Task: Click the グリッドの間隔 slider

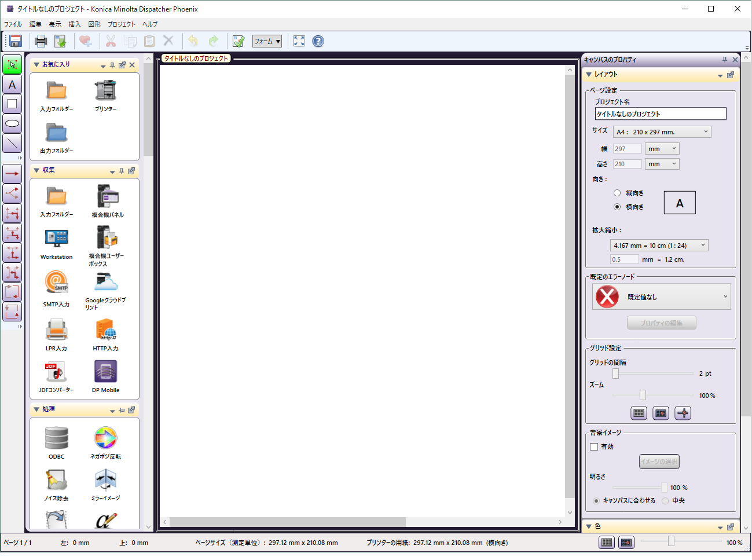Action: tap(652, 374)
